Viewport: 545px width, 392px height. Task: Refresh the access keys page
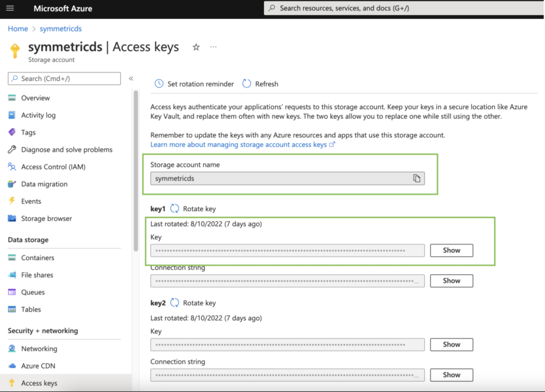coord(260,84)
